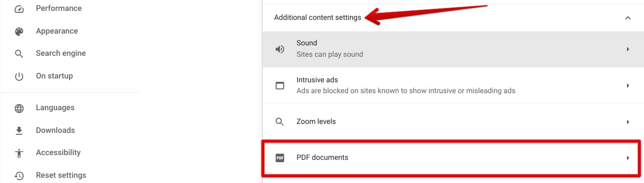This screenshot has width=644, height=183.
Task: Open Zoom levels row arrow
Action: click(628, 122)
